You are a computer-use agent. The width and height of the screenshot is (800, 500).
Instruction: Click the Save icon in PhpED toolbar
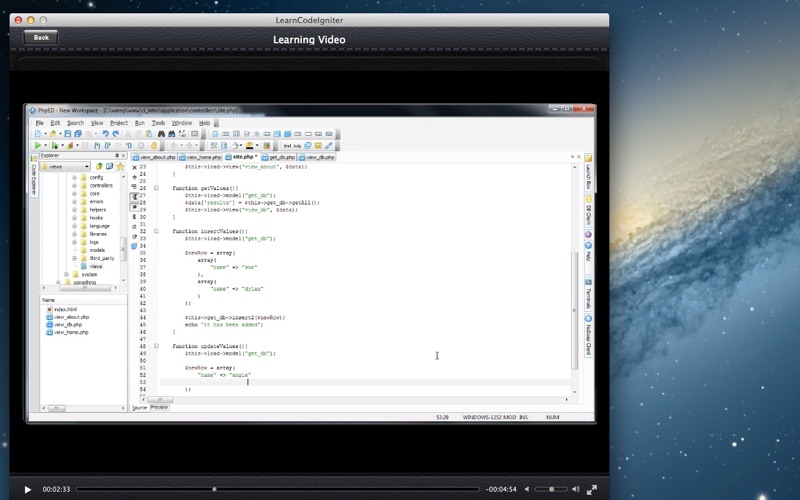67,134
